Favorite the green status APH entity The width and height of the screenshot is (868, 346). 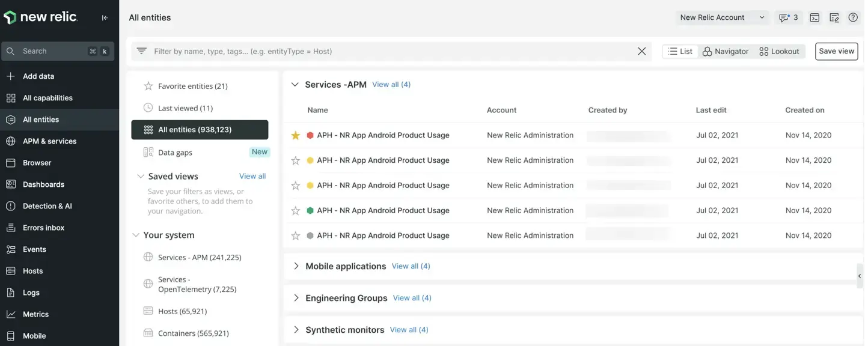pyautogui.click(x=295, y=211)
